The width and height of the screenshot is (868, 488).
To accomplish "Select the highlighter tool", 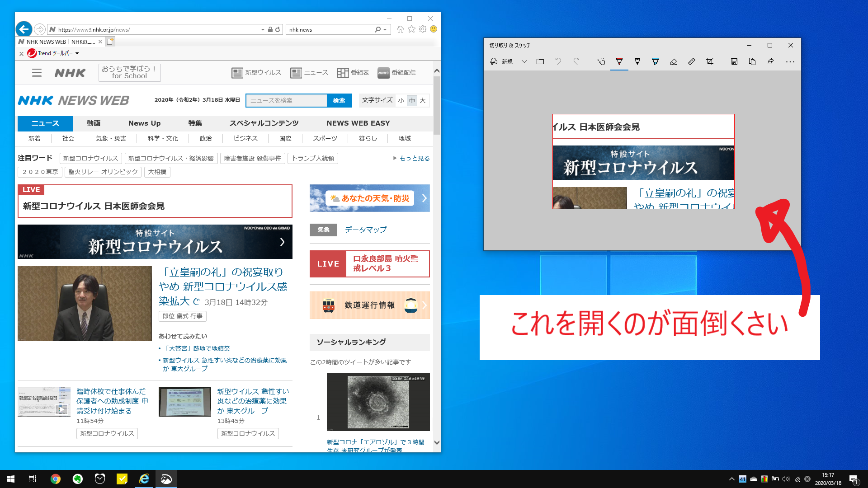I will [655, 61].
